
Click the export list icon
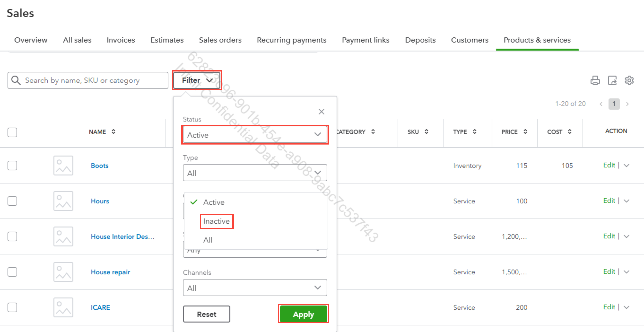point(612,80)
